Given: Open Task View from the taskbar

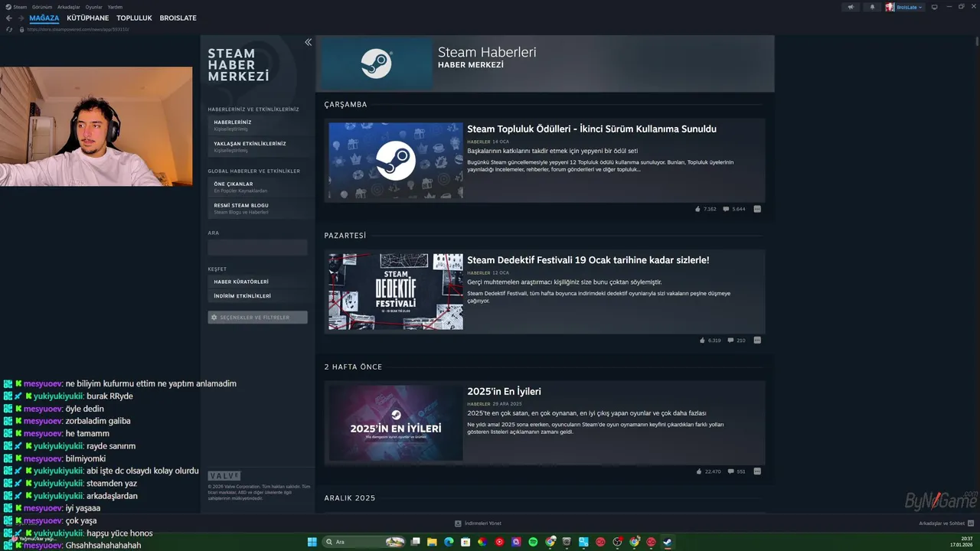Looking at the screenshot, I should pyautogui.click(x=415, y=542).
